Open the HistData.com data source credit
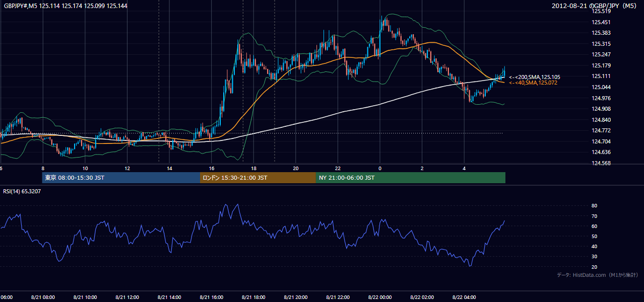 tap(598, 275)
